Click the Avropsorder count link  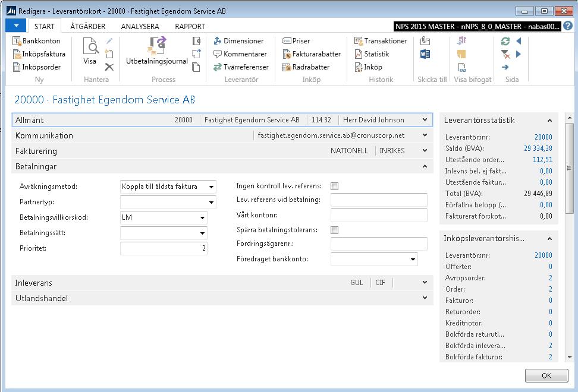point(551,278)
